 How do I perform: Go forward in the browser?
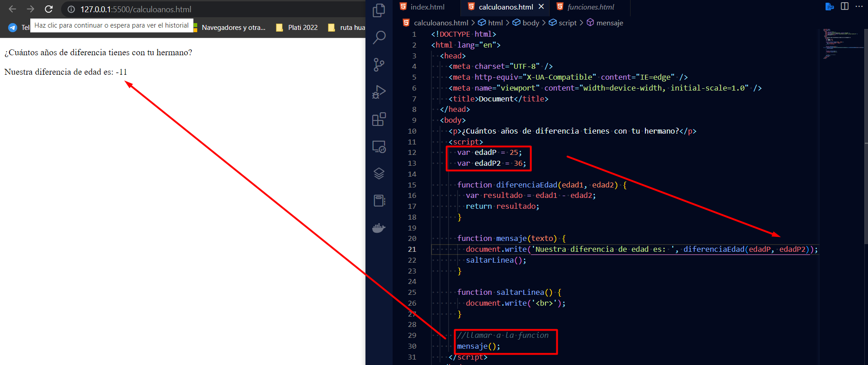30,9
